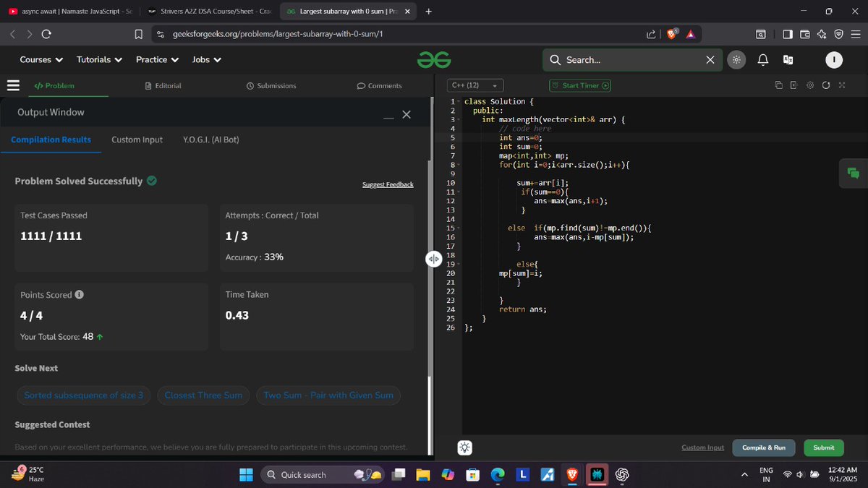The width and height of the screenshot is (868, 488).
Task: Switch to the Comments tab
Action: pos(379,85)
